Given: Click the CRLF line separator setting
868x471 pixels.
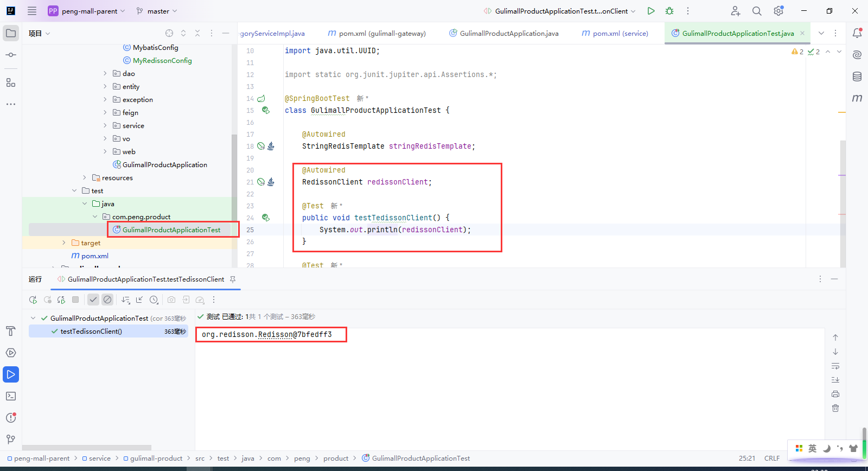Looking at the screenshot, I should [772, 458].
